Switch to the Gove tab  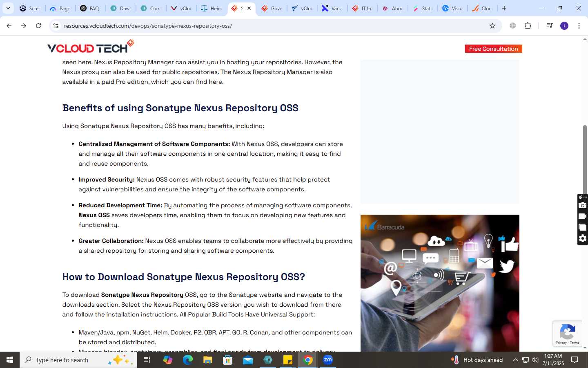(x=272, y=8)
